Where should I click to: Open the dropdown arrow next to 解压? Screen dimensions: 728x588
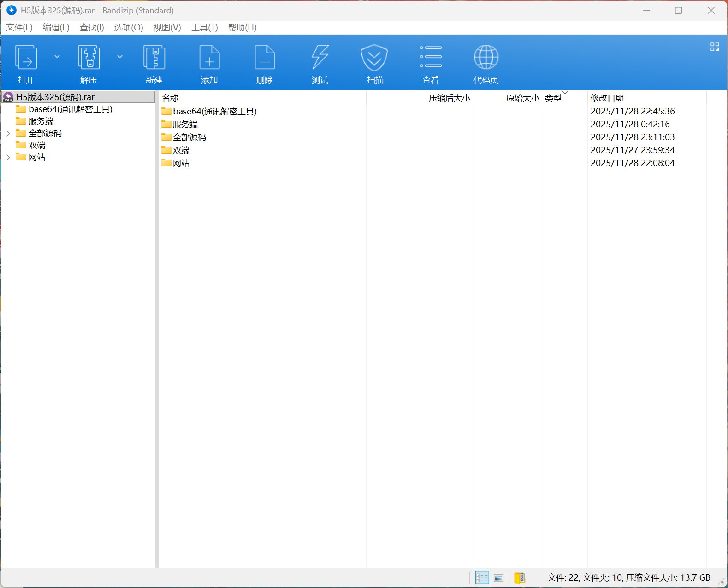[120, 57]
